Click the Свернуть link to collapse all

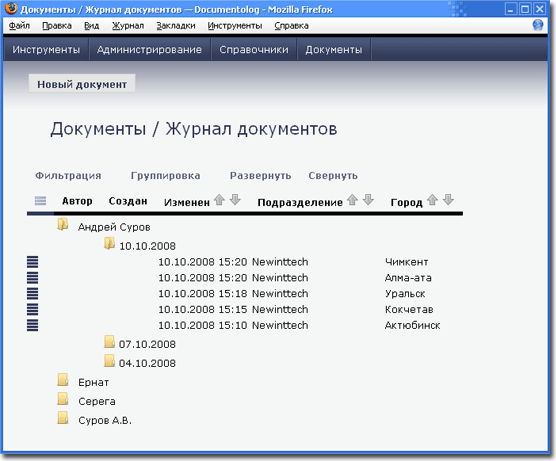point(333,176)
